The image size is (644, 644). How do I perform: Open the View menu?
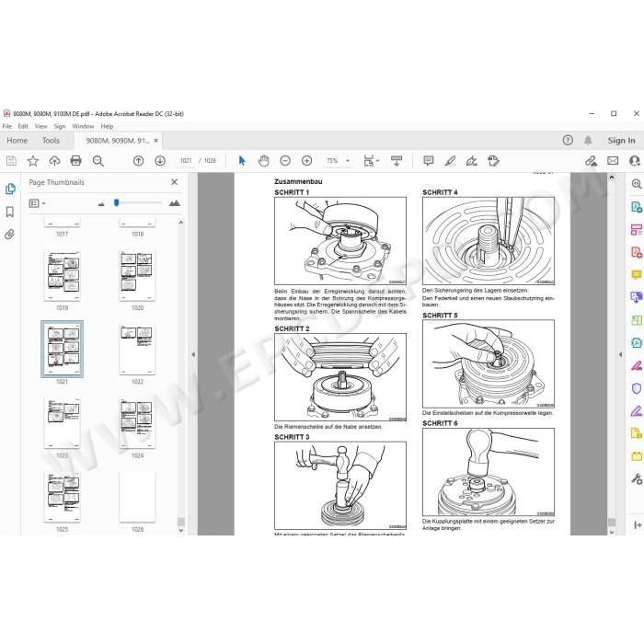coord(40,126)
